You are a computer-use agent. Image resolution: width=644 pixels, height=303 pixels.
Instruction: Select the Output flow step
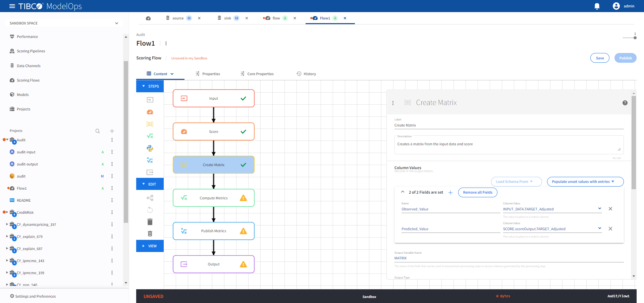(x=214, y=264)
